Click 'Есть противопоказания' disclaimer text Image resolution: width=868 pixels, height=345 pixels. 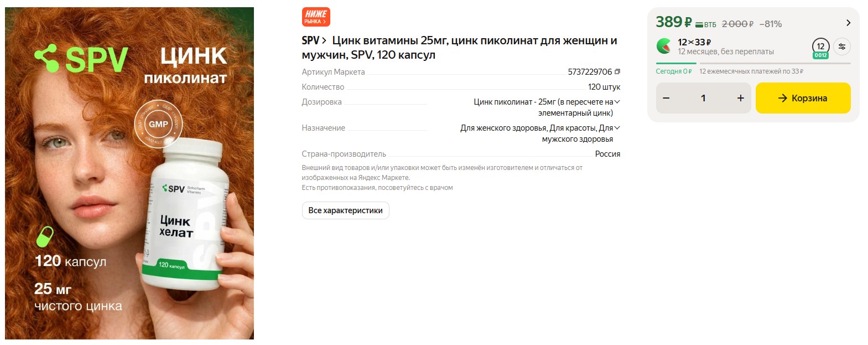pyautogui.click(x=377, y=188)
